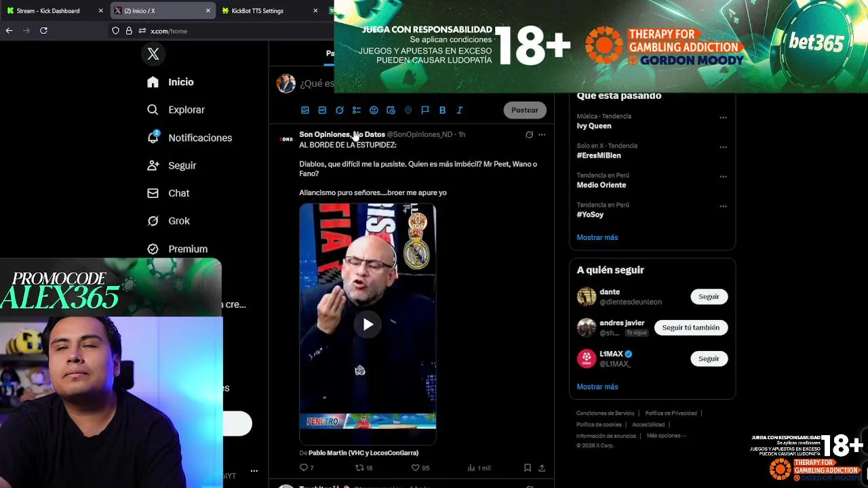Close the KickBot TTS Settings tab
The height and width of the screenshot is (488, 868).
[x=315, y=11]
